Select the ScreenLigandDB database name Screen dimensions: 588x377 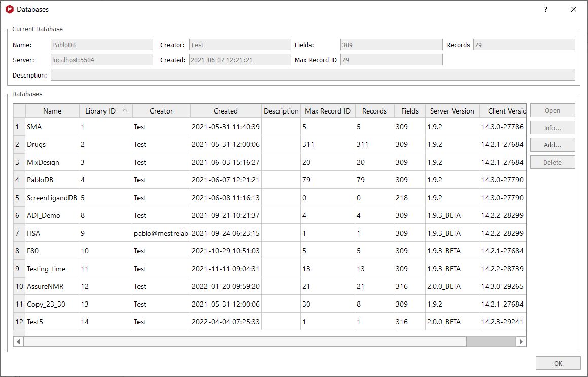tap(52, 198)
